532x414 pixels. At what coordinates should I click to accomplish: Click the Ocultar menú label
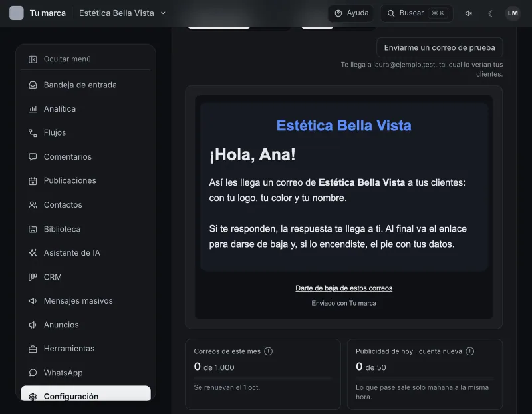[67, 59]
